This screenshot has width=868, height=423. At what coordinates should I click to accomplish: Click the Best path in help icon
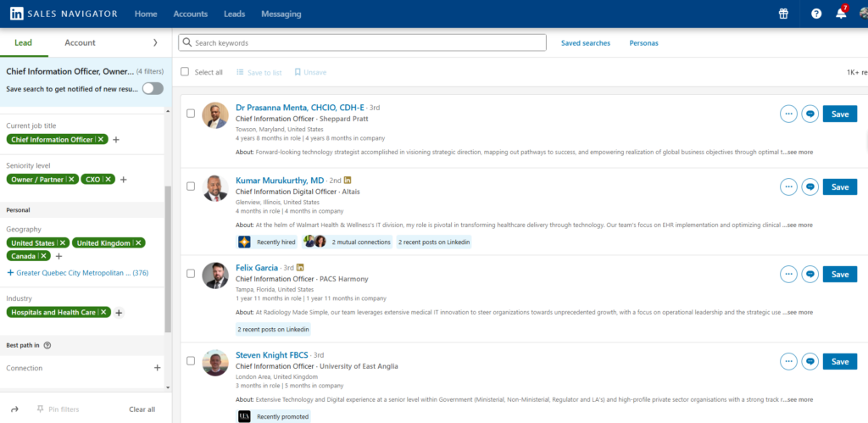click(47, 346)
